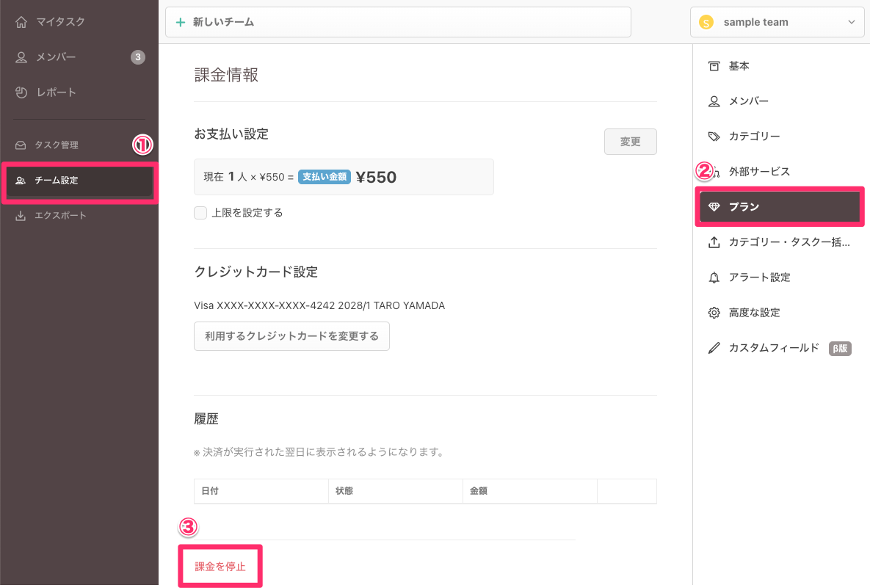The width and height of the screenshot is (870, 588).
Task: Click the inbox icon beside タスク管理
Action: 21,145
